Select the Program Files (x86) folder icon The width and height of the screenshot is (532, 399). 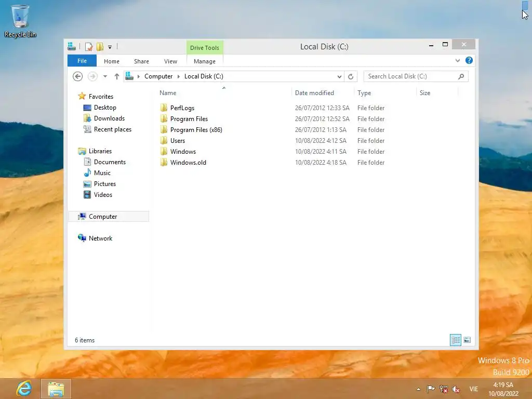click(164, 129)
